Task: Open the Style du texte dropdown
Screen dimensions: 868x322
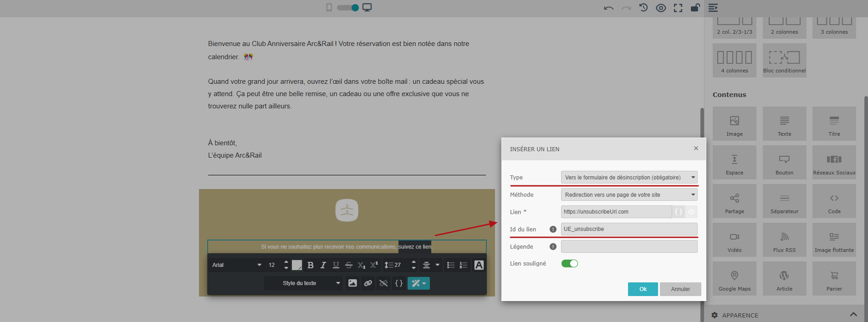Action: point(304,283)
